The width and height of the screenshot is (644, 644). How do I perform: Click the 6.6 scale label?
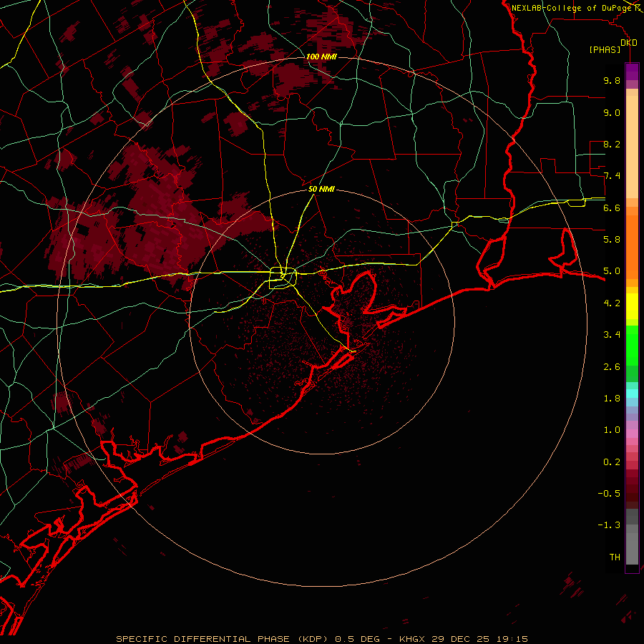[612, 208]
